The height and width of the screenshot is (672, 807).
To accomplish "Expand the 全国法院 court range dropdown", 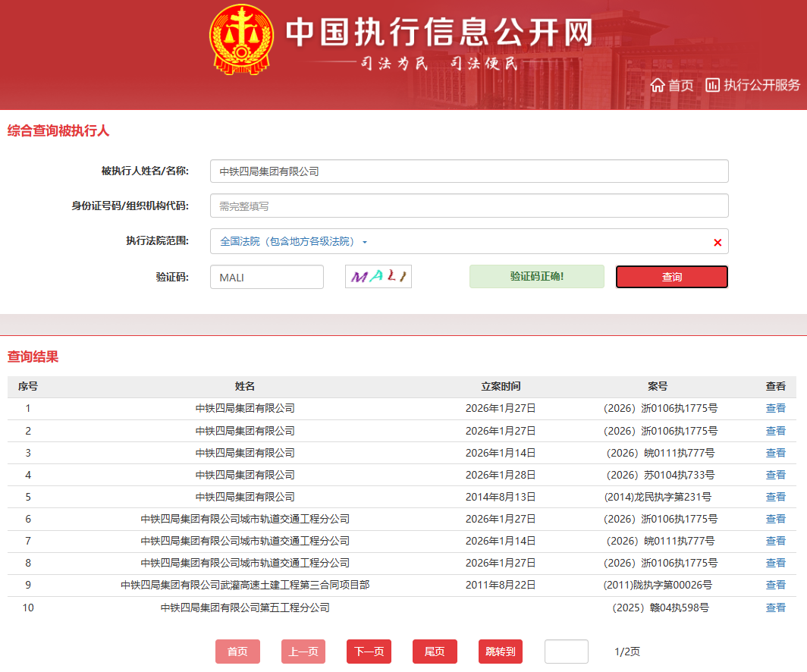I will 294,242.
